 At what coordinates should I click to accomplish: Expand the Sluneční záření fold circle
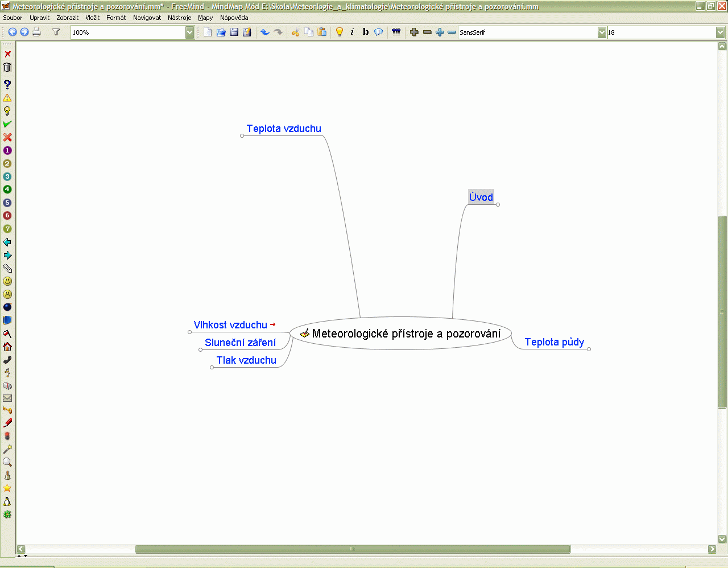(x=200, y=349)
